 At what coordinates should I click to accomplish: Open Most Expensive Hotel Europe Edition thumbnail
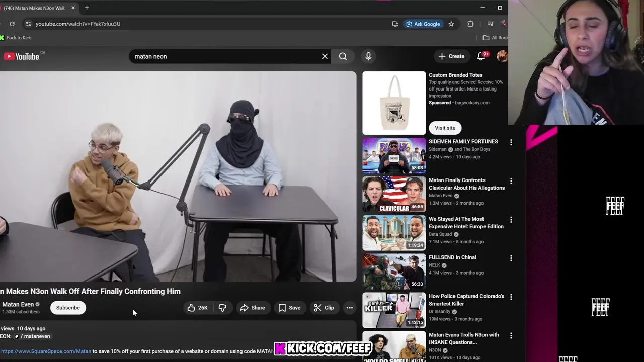tap(394, 233)
